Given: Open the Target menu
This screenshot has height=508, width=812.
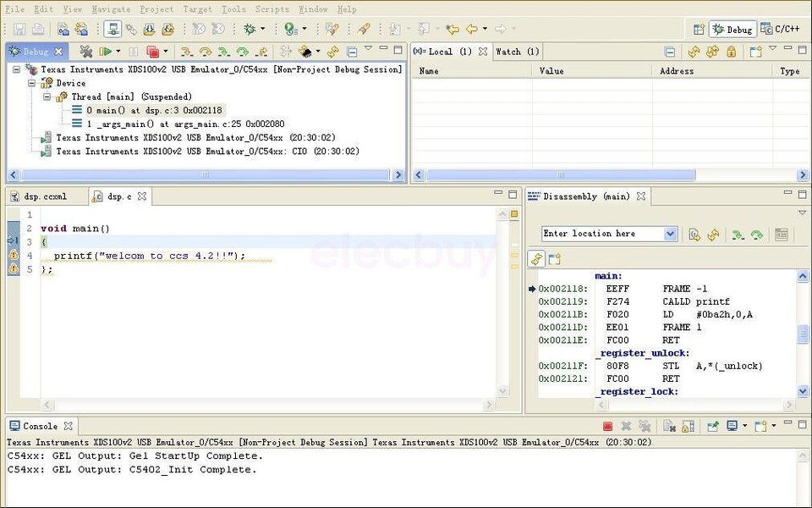Looking at the screenshot, I should (197, 9).
